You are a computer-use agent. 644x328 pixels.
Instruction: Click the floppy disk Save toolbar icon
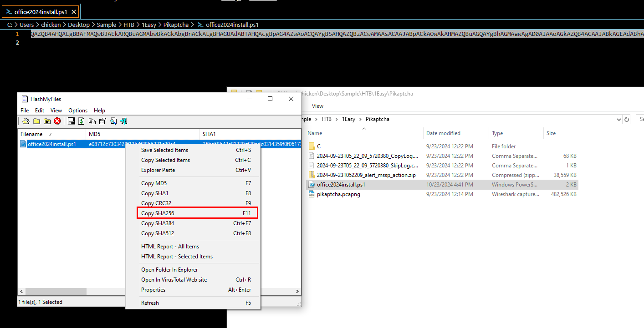(72, 121)
